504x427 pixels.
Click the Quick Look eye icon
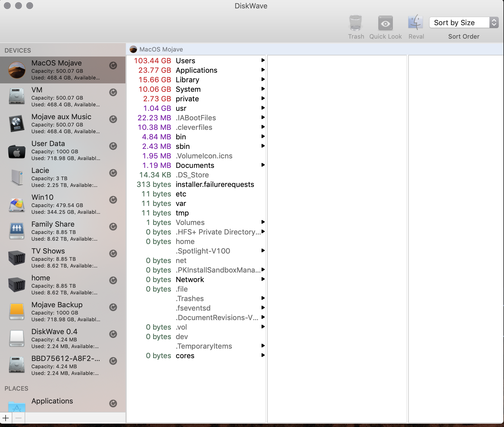(386, 23)
